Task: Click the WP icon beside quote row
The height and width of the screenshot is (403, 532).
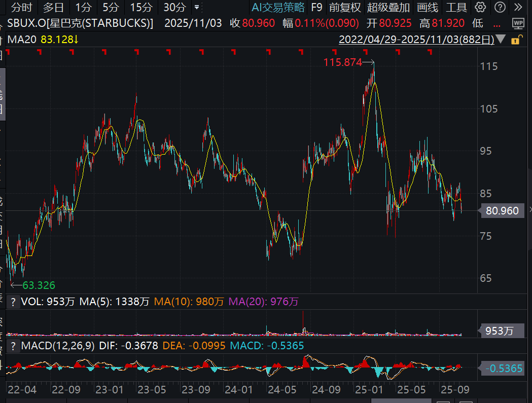Action: pos(518,23)
